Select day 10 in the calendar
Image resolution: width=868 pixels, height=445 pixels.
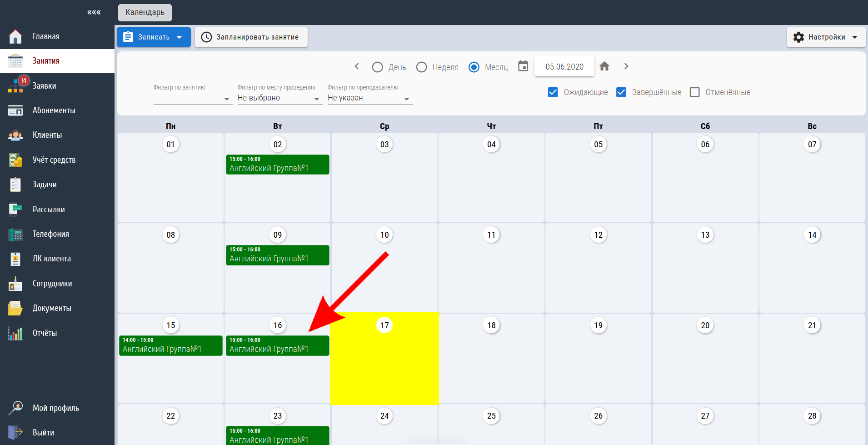384,235
